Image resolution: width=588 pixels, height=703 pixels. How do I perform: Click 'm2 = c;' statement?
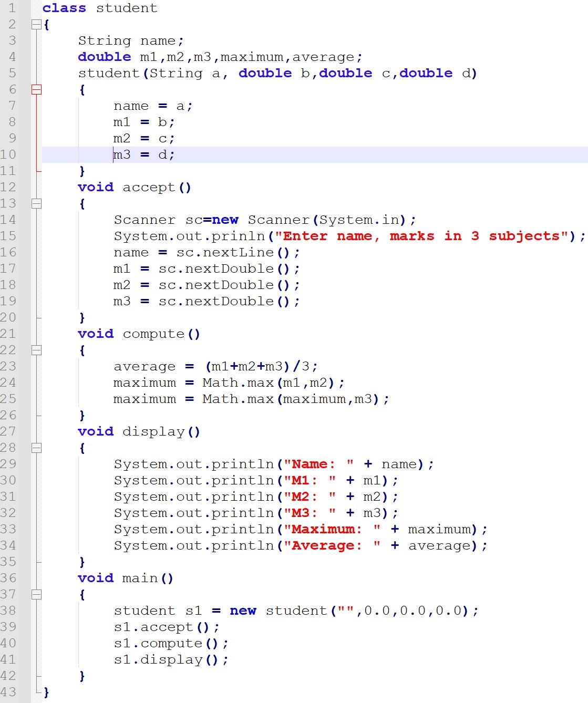click(144, 138)
